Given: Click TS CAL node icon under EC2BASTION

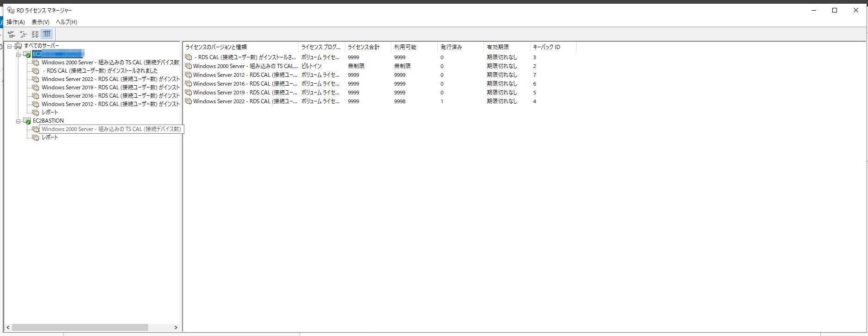Looking at the screenshot, I should (36, 129).
